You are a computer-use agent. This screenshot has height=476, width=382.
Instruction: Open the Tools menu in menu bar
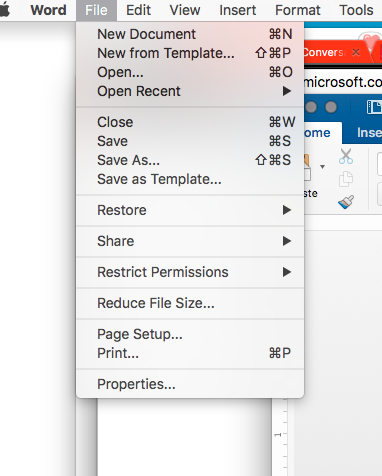click(356, 10)
